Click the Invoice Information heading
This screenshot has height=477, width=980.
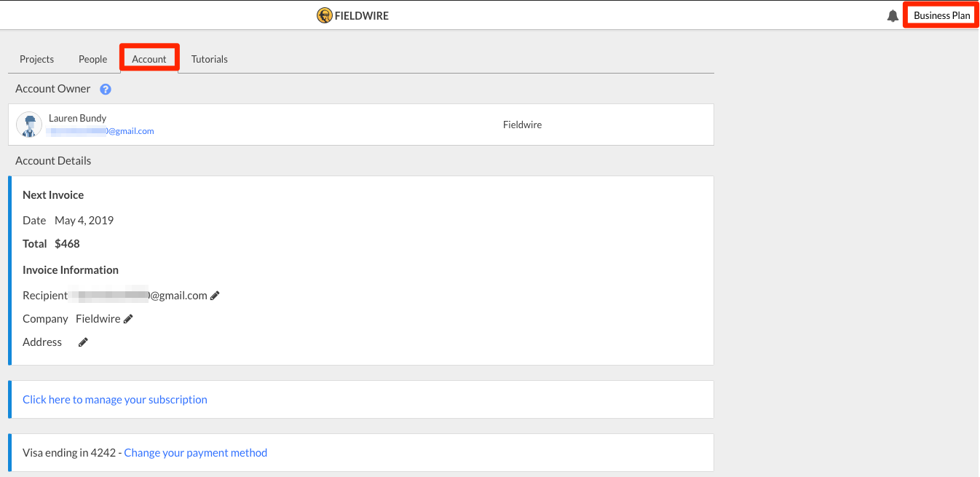[71, 270]
